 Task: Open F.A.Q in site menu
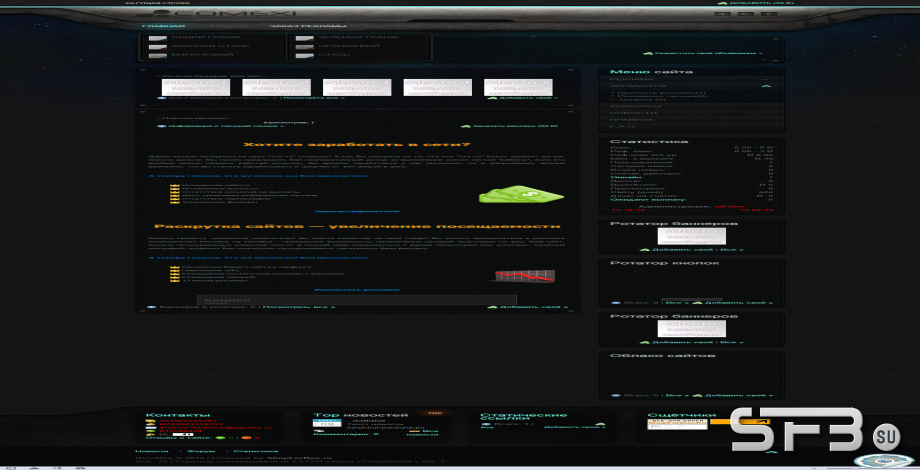click(691, 127)
